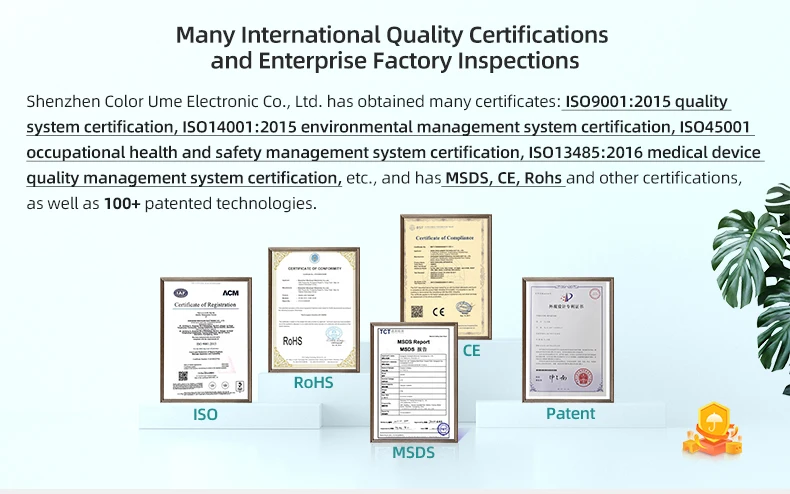Screen dimensions: 790x494
Task: Open the MSDS Report document image
Action: click(414, 382)
